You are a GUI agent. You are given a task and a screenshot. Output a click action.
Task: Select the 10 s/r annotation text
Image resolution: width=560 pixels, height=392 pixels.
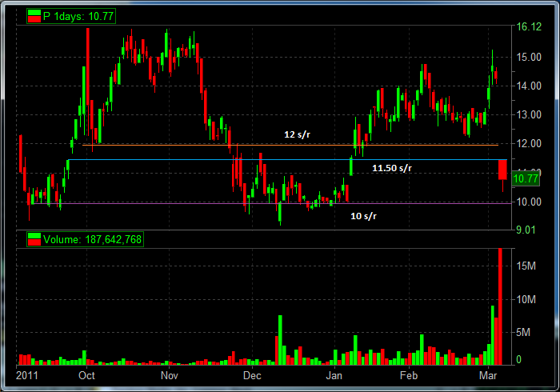point(363,216)
